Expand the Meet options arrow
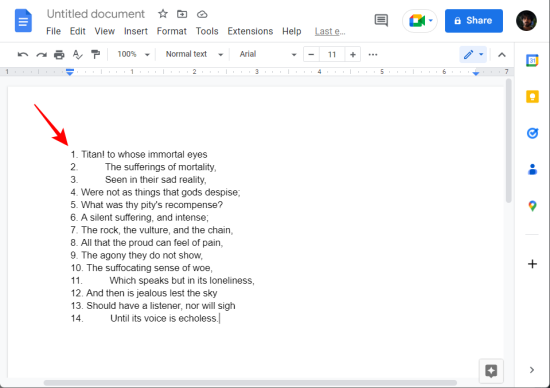This screenshot has width=550, height=388. tap(430, 20)
